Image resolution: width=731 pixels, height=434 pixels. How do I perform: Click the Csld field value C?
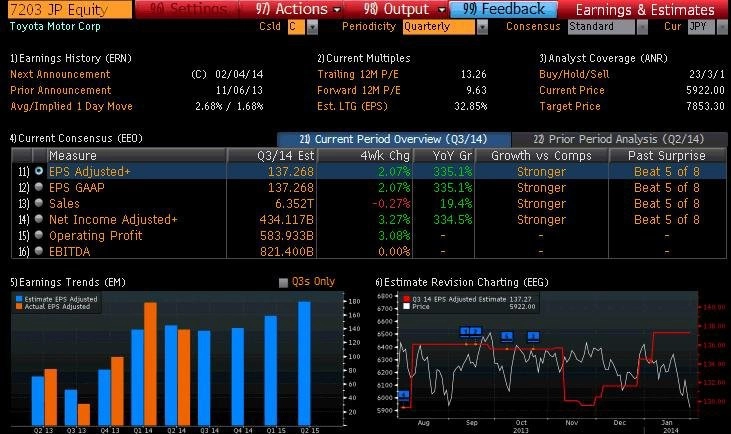tap(296, 27)
